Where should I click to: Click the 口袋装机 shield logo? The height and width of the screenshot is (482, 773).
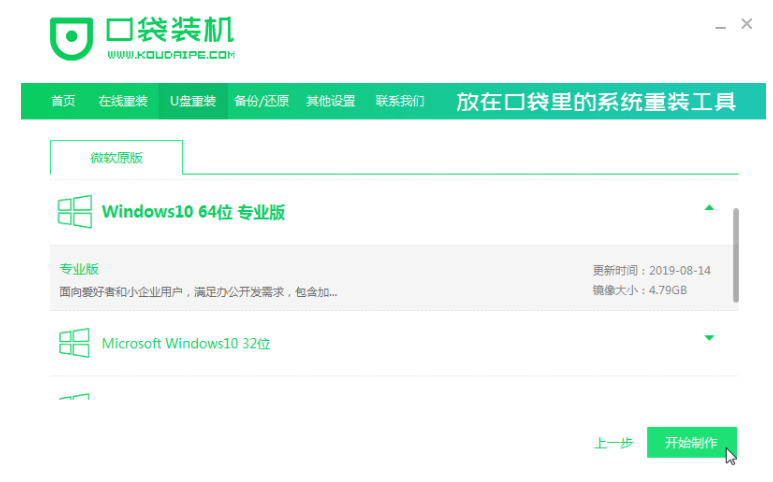[71, 39]
